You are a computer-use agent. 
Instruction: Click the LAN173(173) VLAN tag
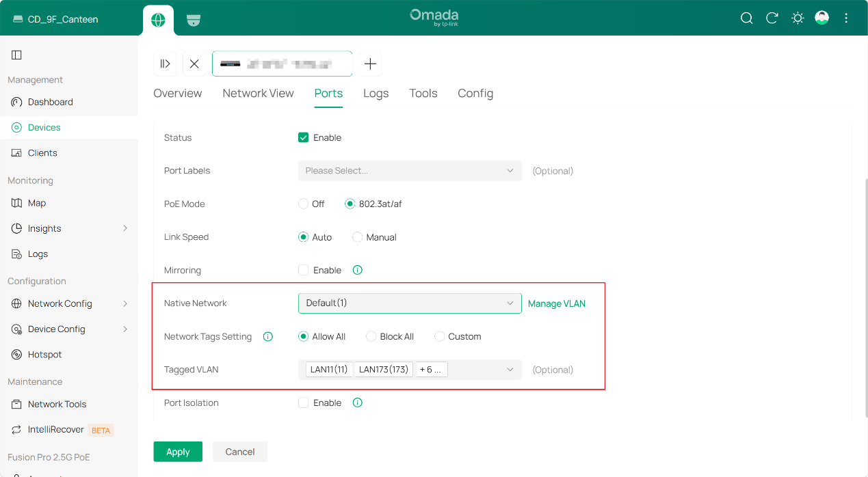(x=384, y=370)
